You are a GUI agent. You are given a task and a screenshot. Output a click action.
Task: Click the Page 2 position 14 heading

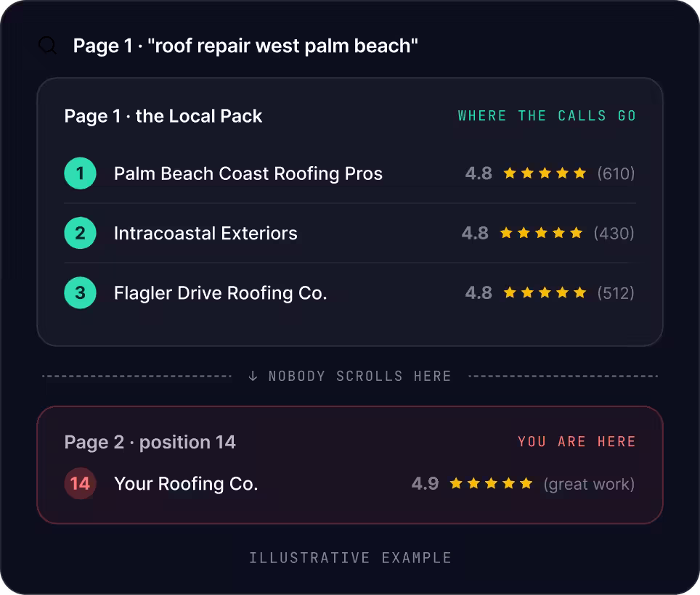point(150,443)
